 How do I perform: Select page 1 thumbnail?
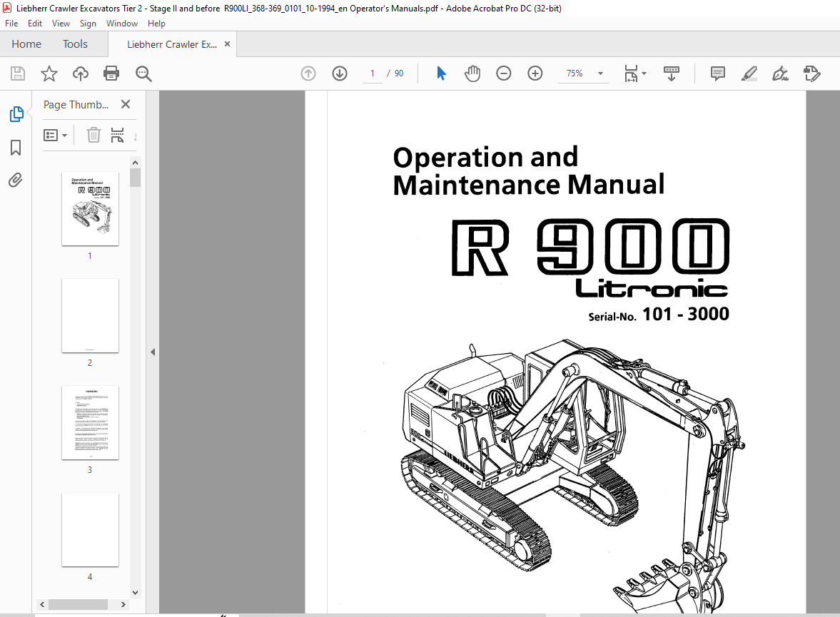pos(90,209)
